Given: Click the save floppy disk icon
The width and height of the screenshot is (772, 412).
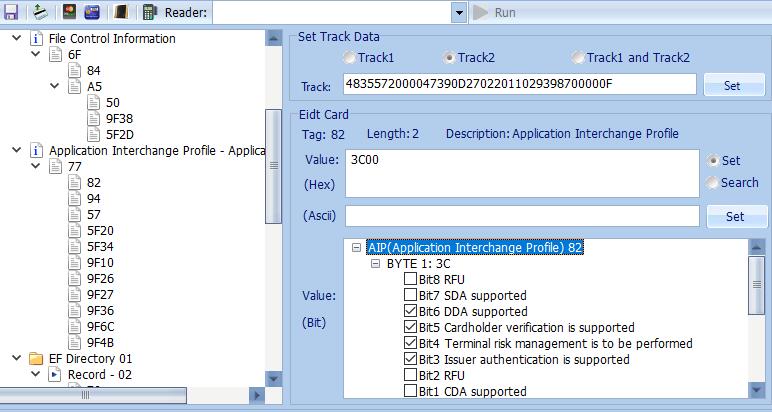Looking at the screenshot, I should coord(11,12).
